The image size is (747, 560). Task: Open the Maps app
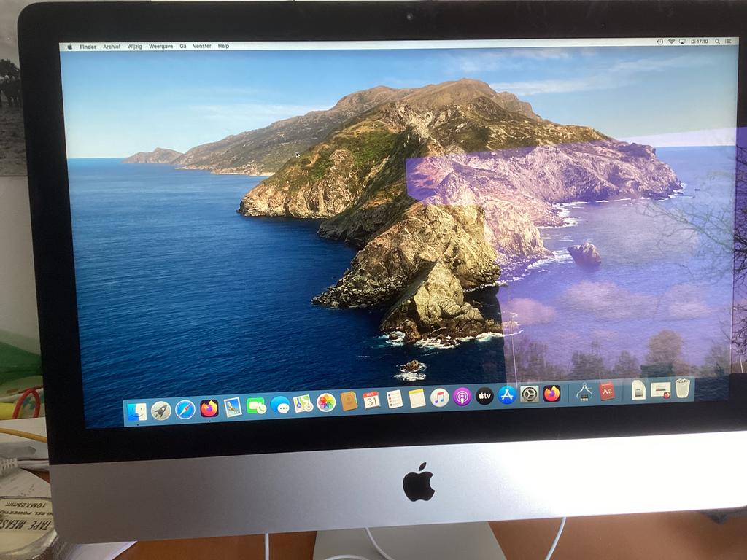303,404
